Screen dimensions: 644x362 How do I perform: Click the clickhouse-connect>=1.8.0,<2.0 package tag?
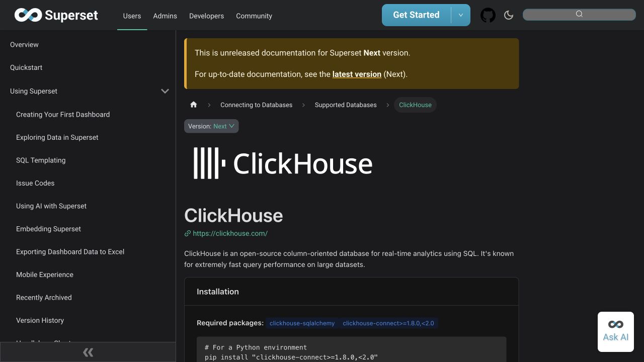(x=388, y=323)
